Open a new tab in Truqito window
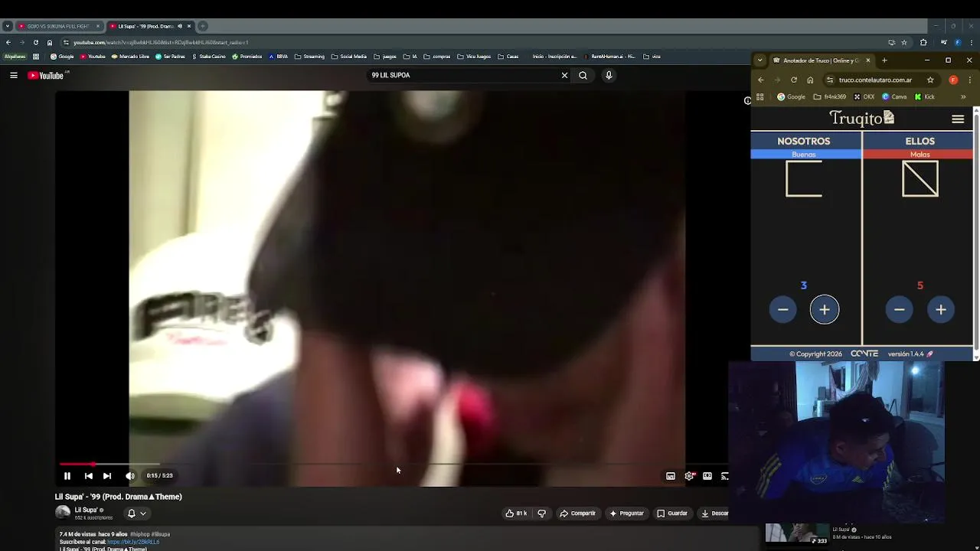The height and width of the screenshot is (551, 980). click(884, 60)
